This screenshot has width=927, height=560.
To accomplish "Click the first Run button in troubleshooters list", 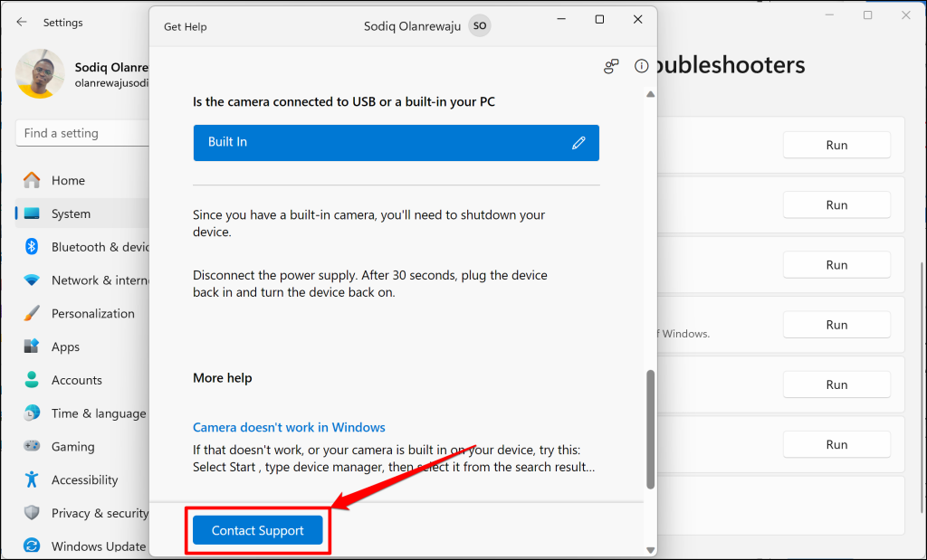I will (836, 145).
